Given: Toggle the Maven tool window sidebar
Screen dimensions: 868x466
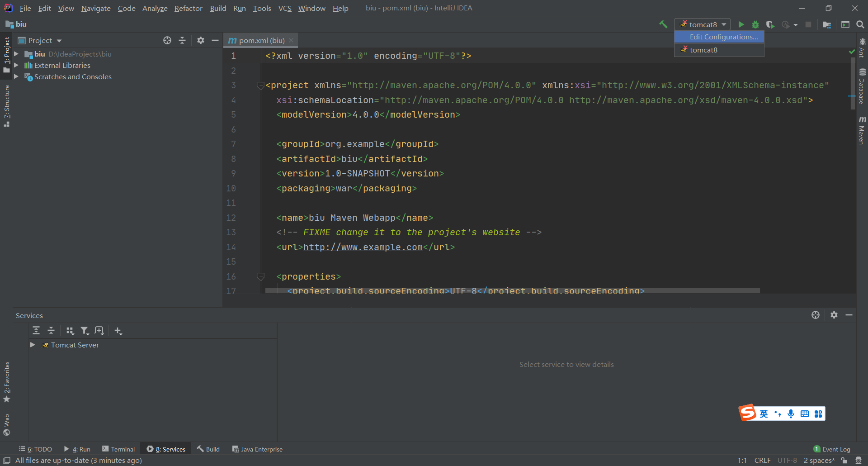Looking at the screenshot, I should (862, 131).
